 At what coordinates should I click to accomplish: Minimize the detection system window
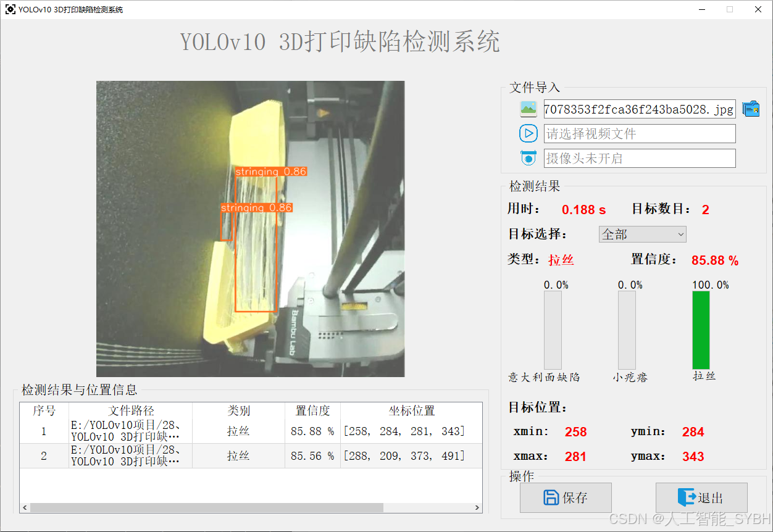[702, 9]
